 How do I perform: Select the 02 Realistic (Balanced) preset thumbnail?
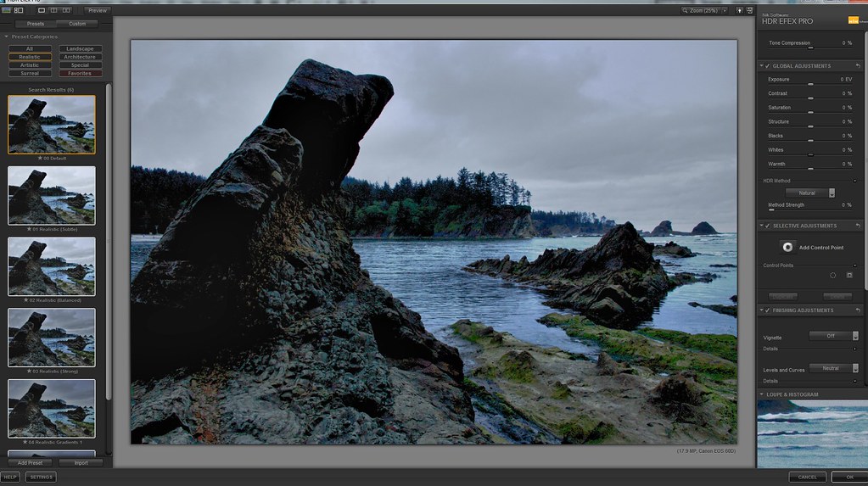[x=52, y=266]
